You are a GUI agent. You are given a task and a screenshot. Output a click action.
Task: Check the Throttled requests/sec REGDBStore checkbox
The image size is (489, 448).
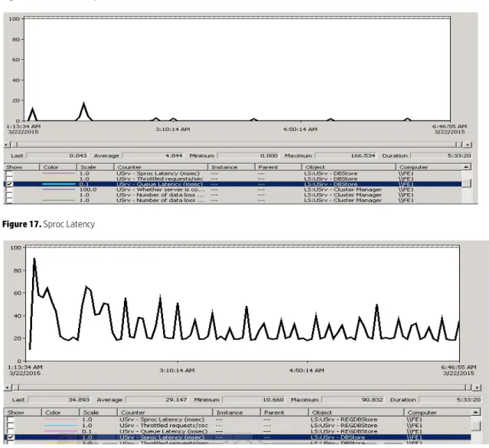(10, 426)
